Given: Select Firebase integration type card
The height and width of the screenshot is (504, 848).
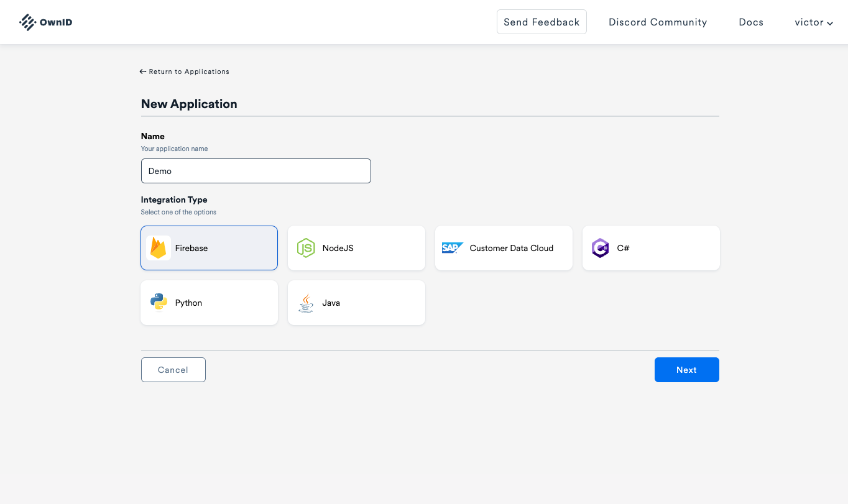Looking at the screenshot, I should (209, 248).
